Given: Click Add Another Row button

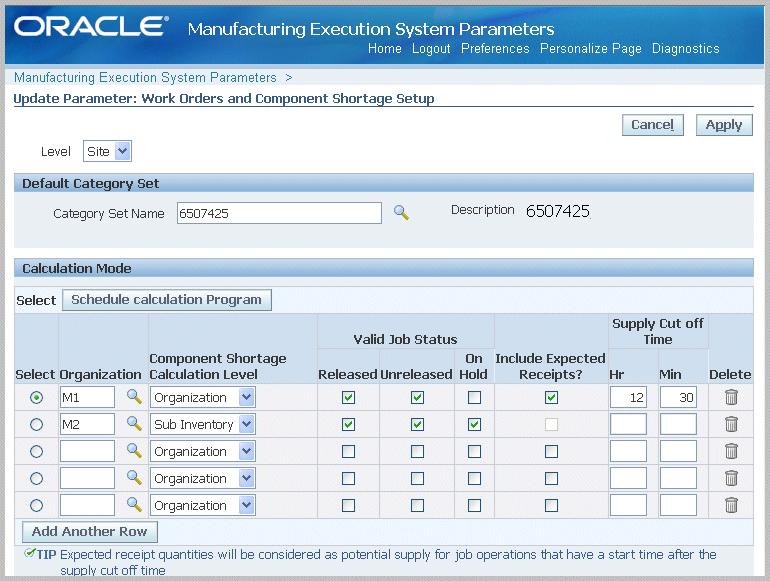Looking at the screenshot, I should 90,531.
